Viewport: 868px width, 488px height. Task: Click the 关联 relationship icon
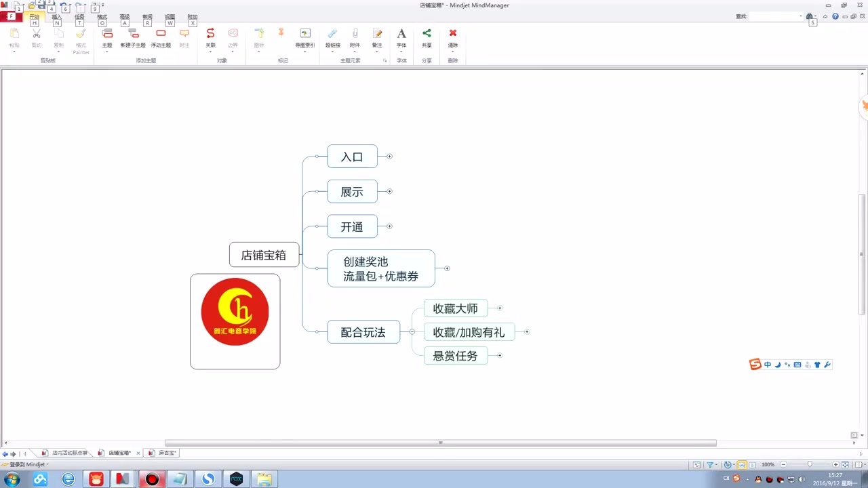210,33
